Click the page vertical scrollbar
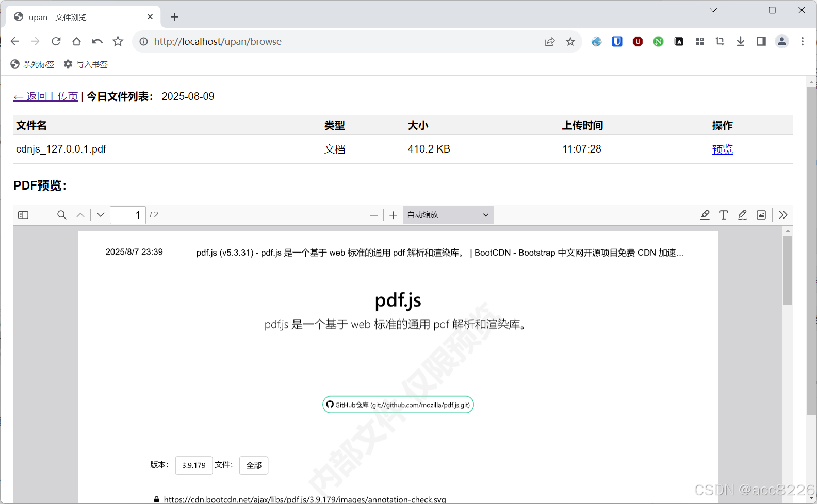The width and height of the screenshot is (817, 504). point(811,251)
